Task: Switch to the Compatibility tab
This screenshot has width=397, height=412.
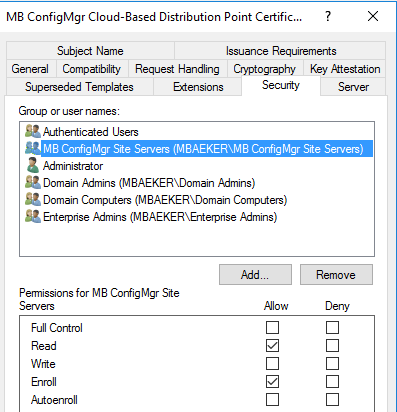Action: 92,69
